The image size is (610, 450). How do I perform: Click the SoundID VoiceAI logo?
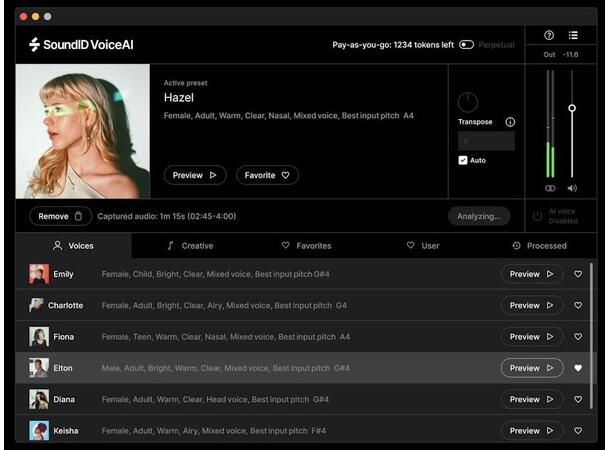click(81, 45)
